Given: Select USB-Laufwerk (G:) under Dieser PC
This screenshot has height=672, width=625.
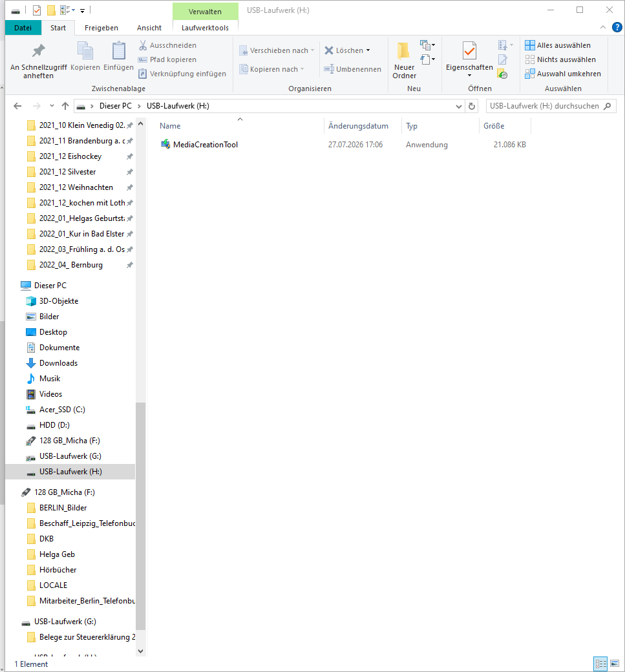Looking at the screenshot, I should (x=70, y=456).
